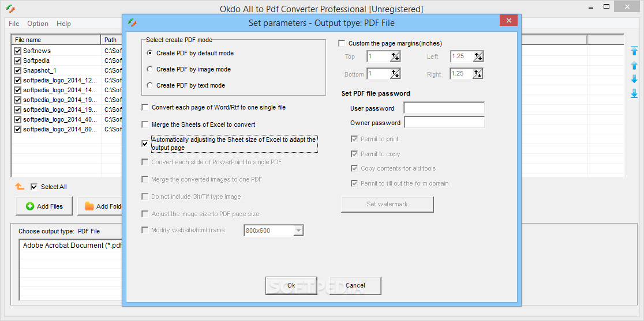Toggle Convert each slide of PowerPoint checkbox
The height and width of the screenshot is (321, 644).
(x=145, y=162)
